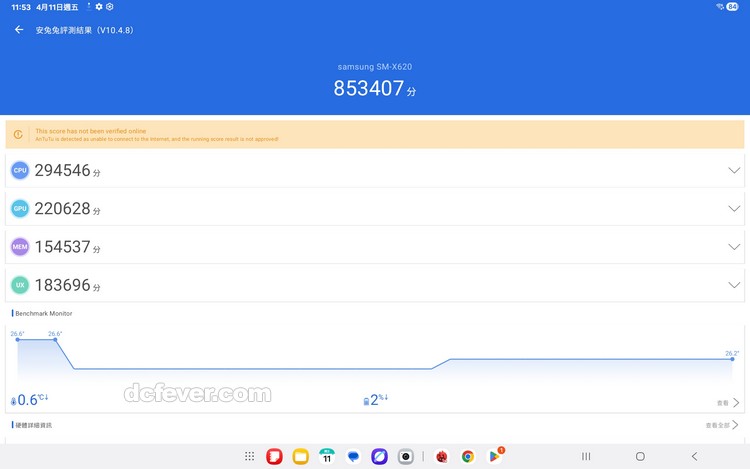This screenshot has height=469, width=750.
Task: Open the AnTuTu app icon in taskbar
Action: 441,457
